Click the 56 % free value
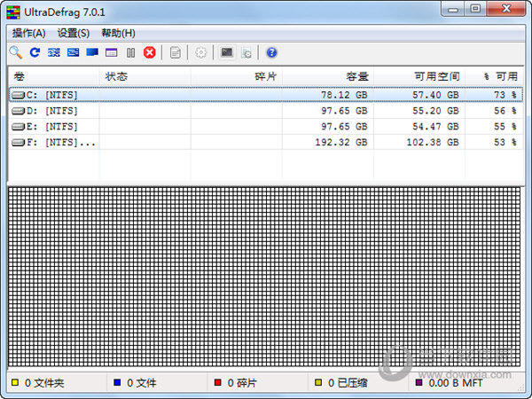The image size is (532, 399). (505, 111)
